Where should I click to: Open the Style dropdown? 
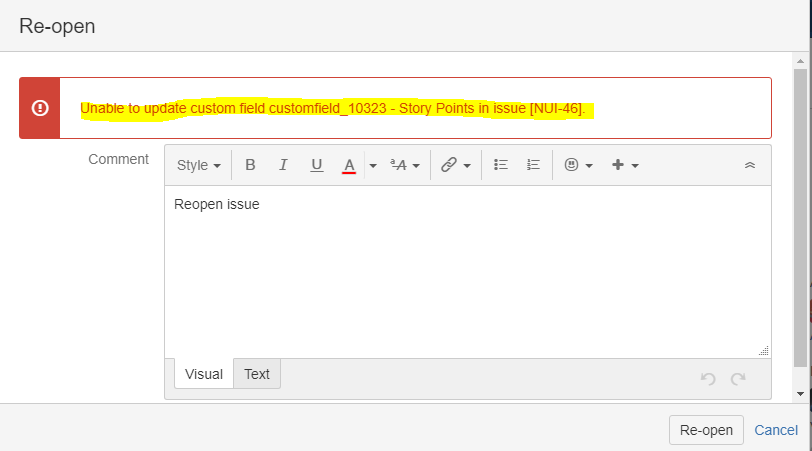point(199,165)
